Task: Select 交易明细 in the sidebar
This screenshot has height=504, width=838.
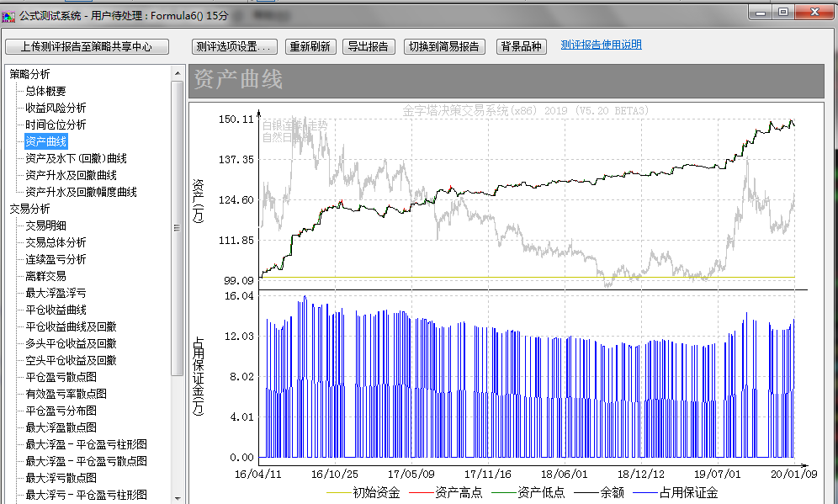Action: pos(45,225)
